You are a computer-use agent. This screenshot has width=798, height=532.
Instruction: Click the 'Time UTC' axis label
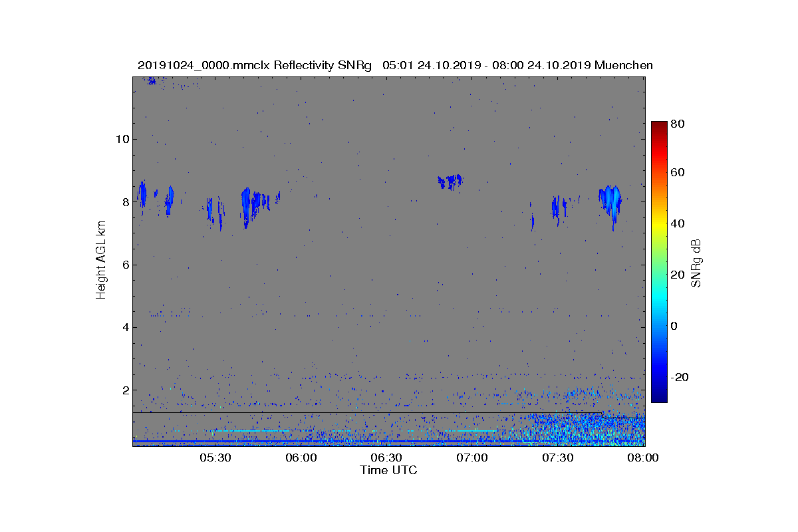(x=389, y=470)
